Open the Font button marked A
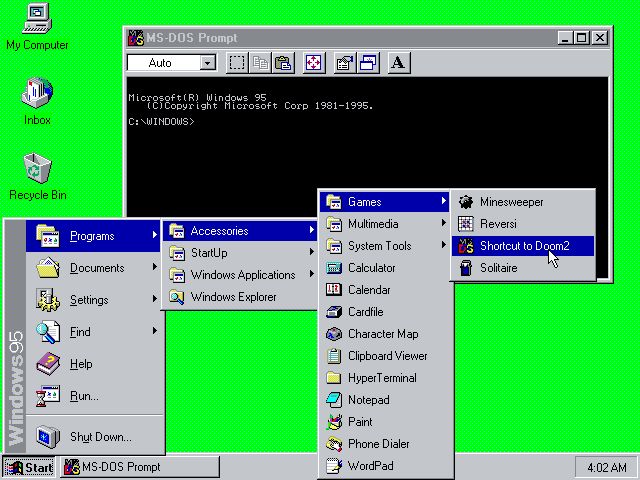This screenshot has width=640, height=480. click(398, 63)
